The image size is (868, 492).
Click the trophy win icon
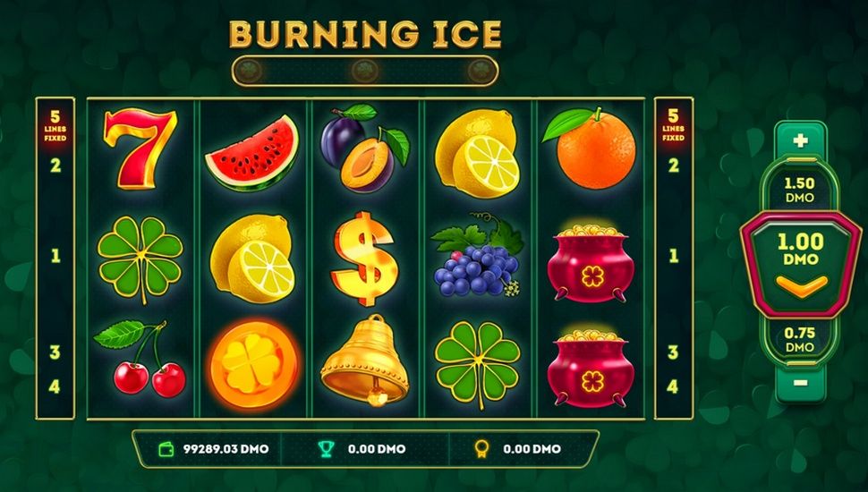click(x=326, y=449)
